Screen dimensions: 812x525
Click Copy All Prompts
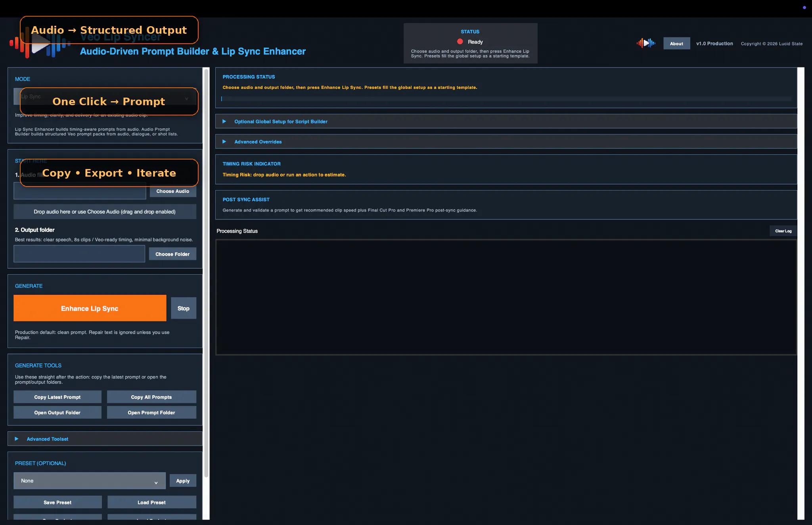tap(151, 397)
